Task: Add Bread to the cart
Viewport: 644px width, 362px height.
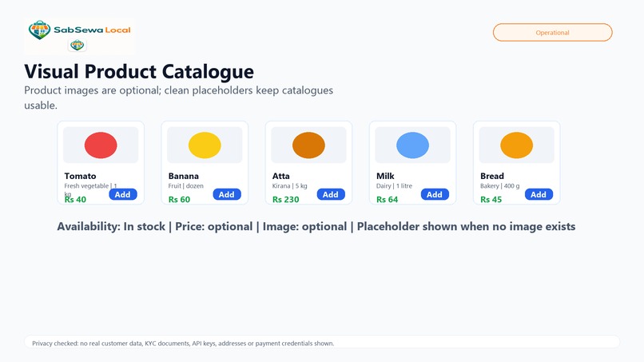Action: (x=539, y=194)
